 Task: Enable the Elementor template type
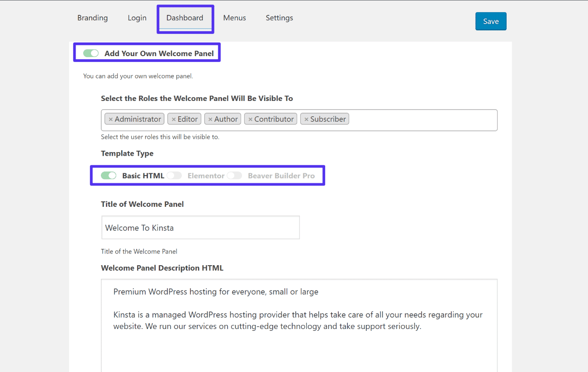click(x=174, y=175)
